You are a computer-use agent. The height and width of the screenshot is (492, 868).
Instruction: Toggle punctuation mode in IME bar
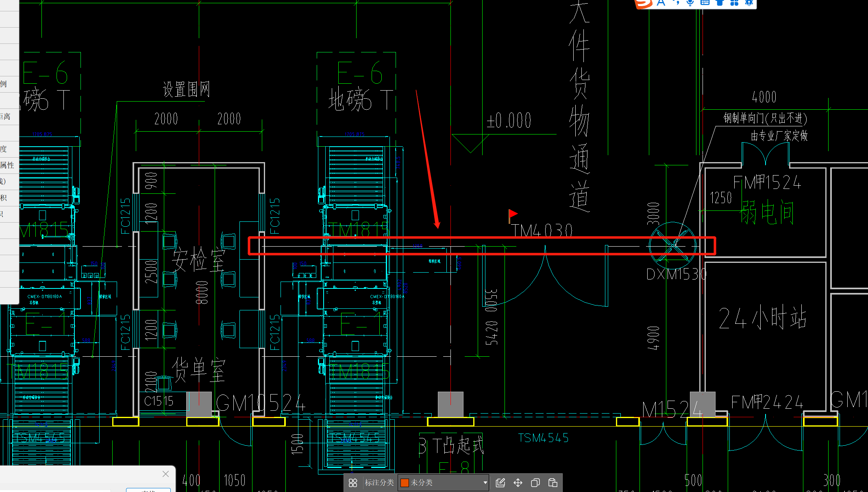tap(676, 3)
